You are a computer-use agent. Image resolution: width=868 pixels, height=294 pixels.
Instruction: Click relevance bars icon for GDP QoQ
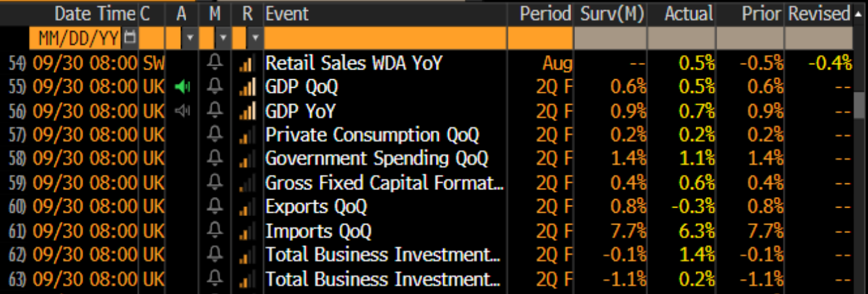pos(247,87)
